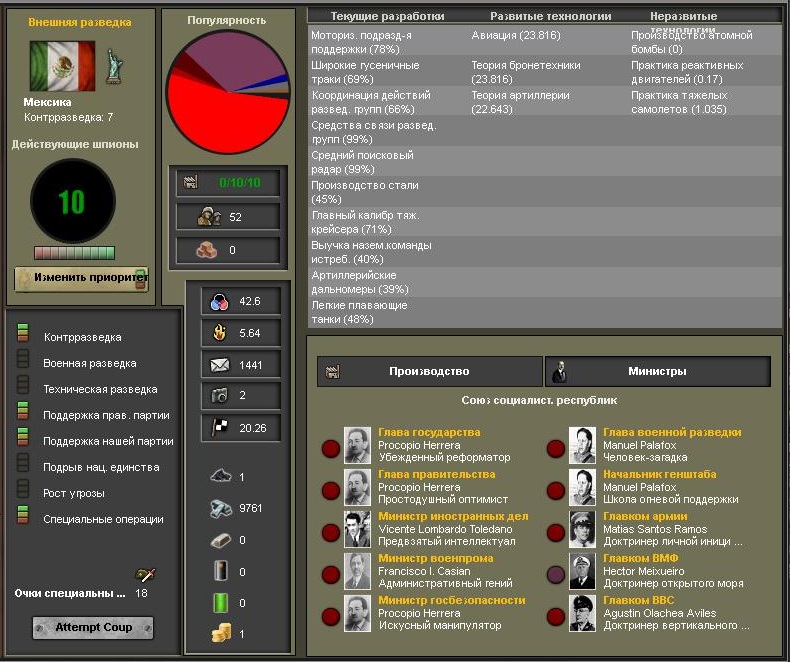The height and width of the screenshot is (662, 790).
Task: Click red marker beside Министр иностранных дел
Action: [331, 533]
